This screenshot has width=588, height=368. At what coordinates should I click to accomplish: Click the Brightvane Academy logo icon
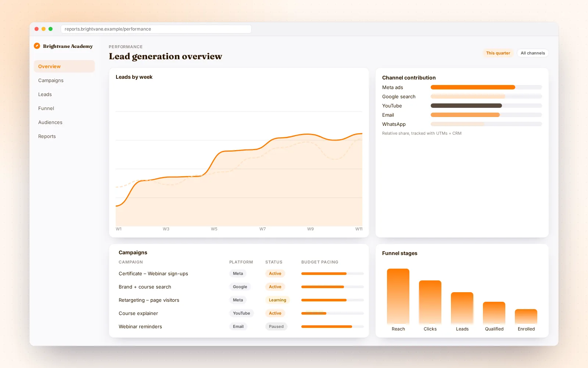tap(37, 46)
